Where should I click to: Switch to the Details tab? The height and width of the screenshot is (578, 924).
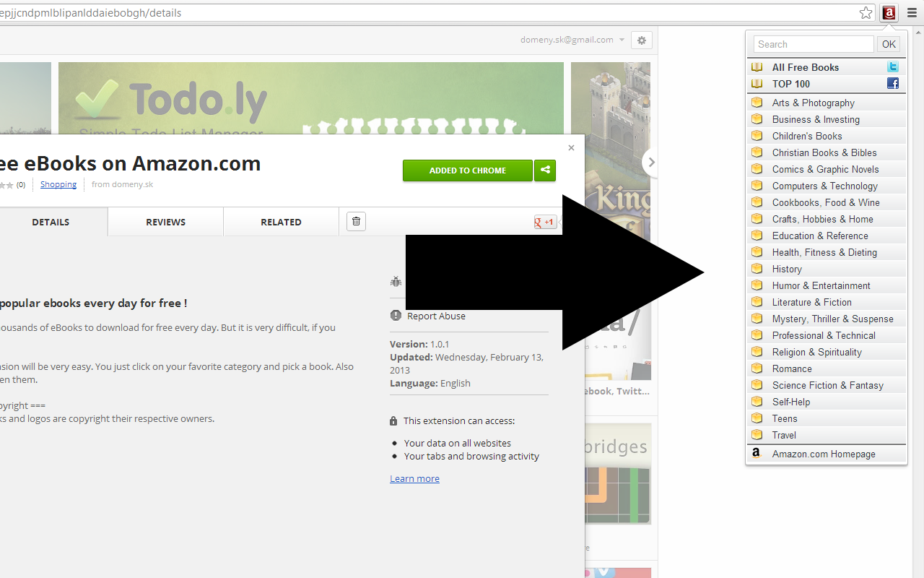coord(51,222)
